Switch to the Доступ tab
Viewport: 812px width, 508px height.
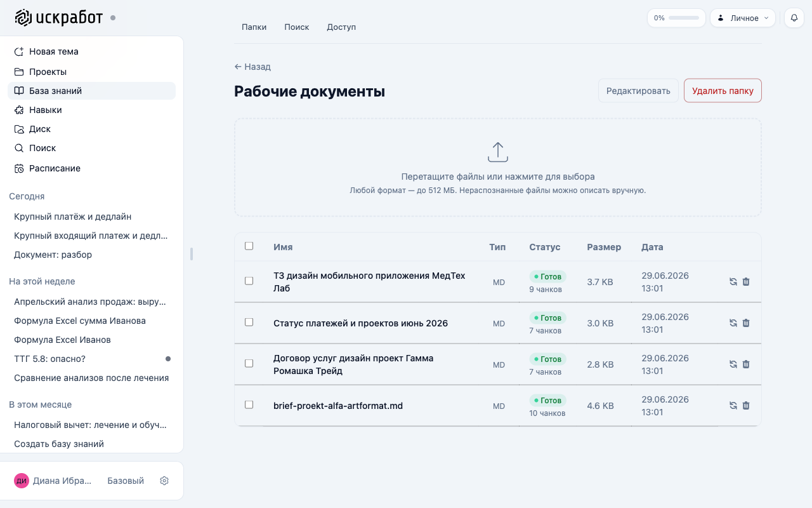click(x=341, y=27)
